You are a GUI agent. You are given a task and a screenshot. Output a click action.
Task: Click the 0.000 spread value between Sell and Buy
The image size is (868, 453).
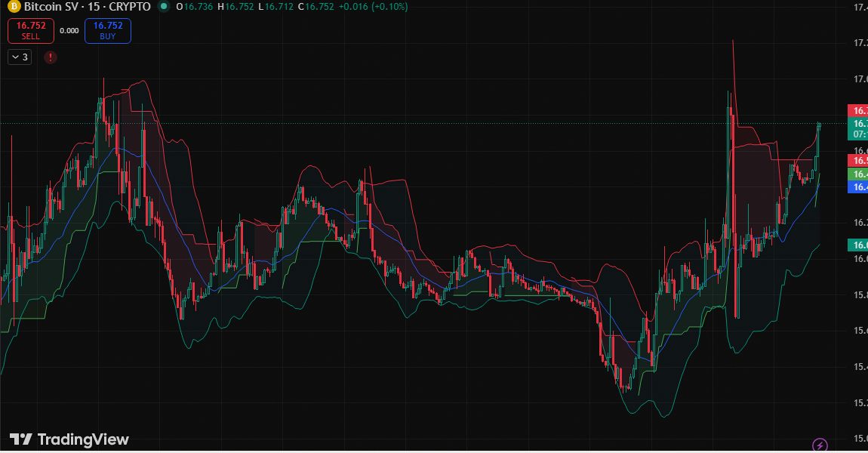[x=69, y=30]
